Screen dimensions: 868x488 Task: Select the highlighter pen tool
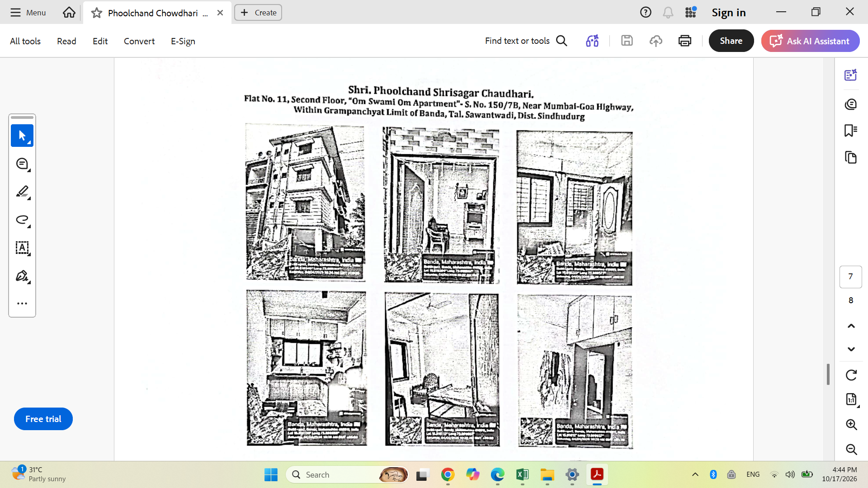tap(22, 192)
